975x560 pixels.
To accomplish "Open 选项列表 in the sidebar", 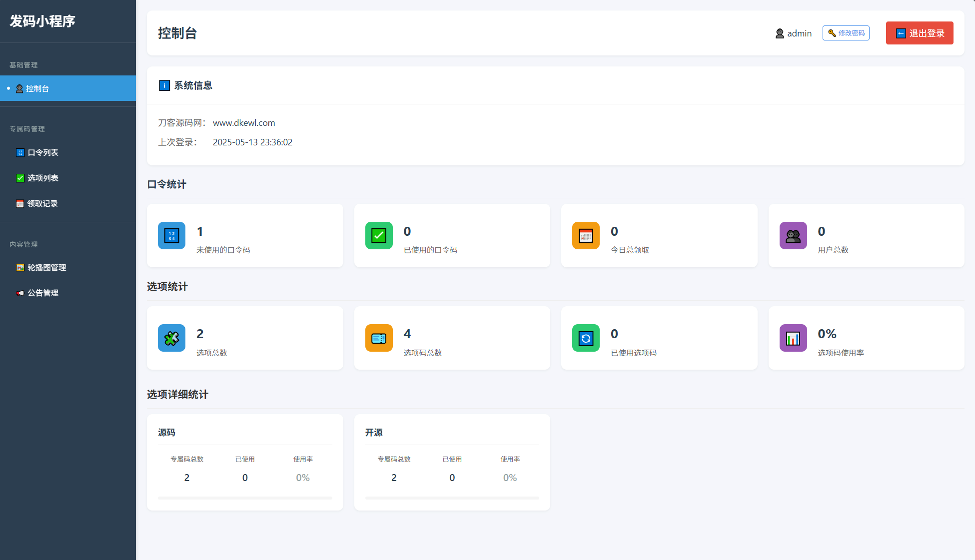I will 43,178.
